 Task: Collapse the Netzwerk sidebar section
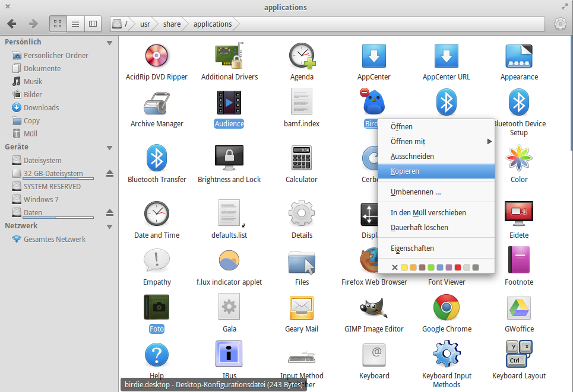click(109, 227)
